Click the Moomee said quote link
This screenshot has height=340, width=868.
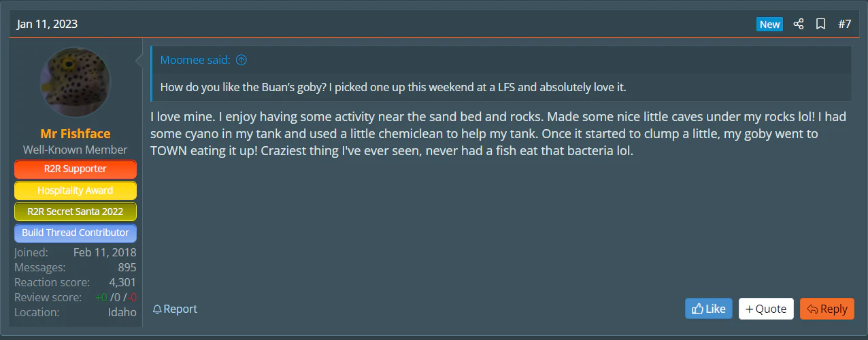tap(195, 61)
